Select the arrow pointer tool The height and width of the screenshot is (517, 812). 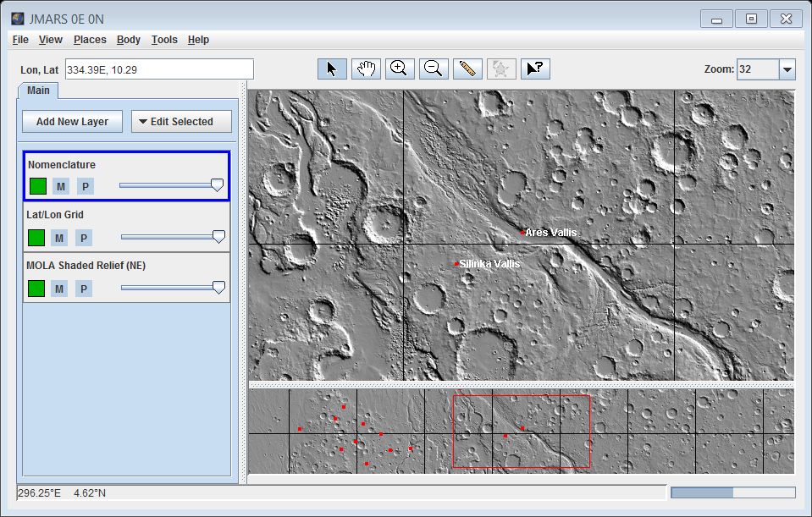point(332,69)
